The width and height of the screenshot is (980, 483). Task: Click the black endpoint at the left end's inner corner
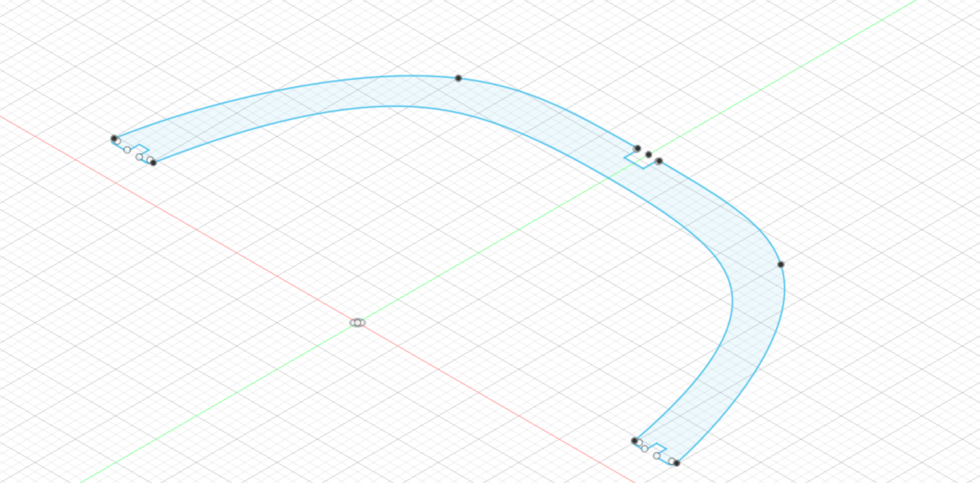pyautogui.click(x=153, y=162)
